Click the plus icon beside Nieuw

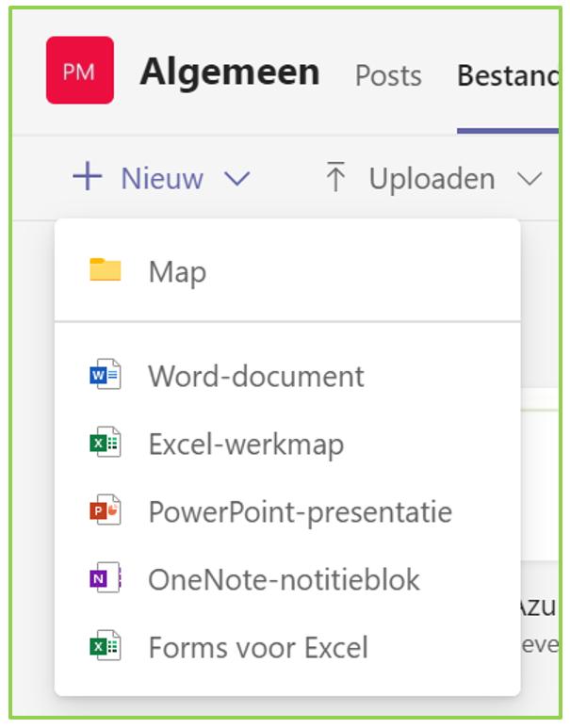click(x=88, y=176)
